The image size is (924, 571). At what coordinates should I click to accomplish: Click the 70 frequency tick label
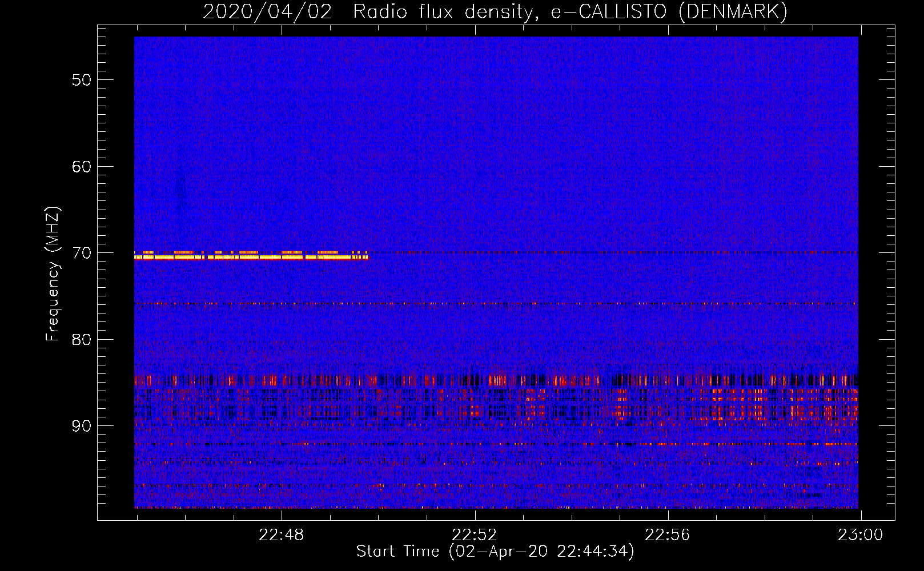click(82, 253)
